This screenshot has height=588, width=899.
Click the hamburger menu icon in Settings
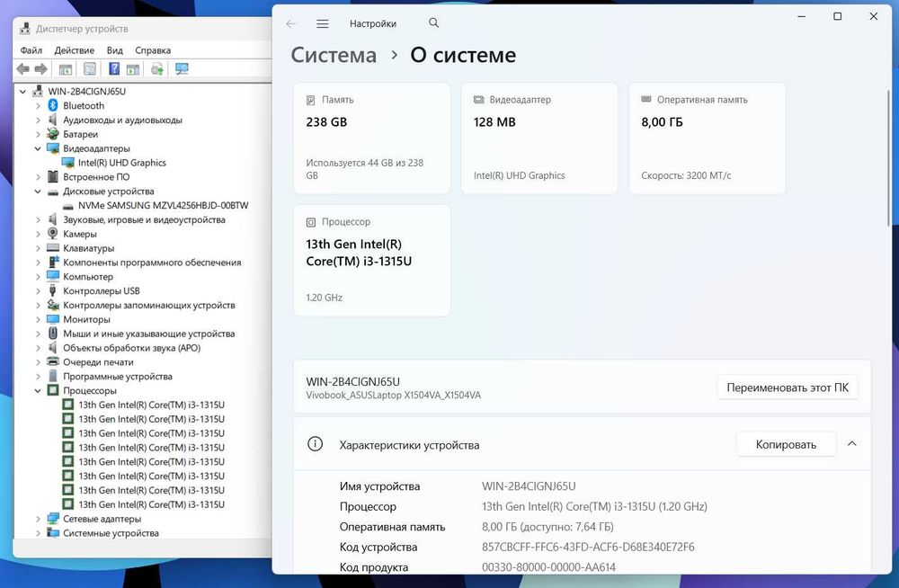322,23
